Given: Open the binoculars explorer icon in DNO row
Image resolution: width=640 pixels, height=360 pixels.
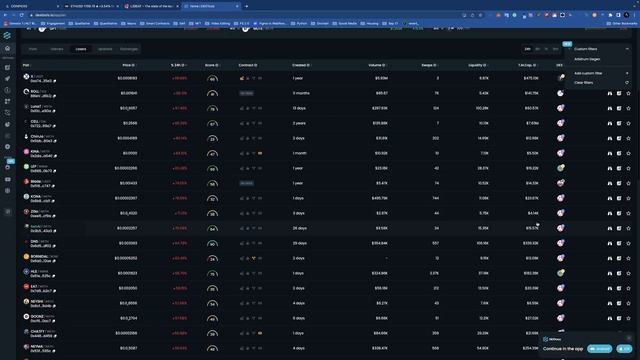Looking at the screenshot, I should (610, 243).
